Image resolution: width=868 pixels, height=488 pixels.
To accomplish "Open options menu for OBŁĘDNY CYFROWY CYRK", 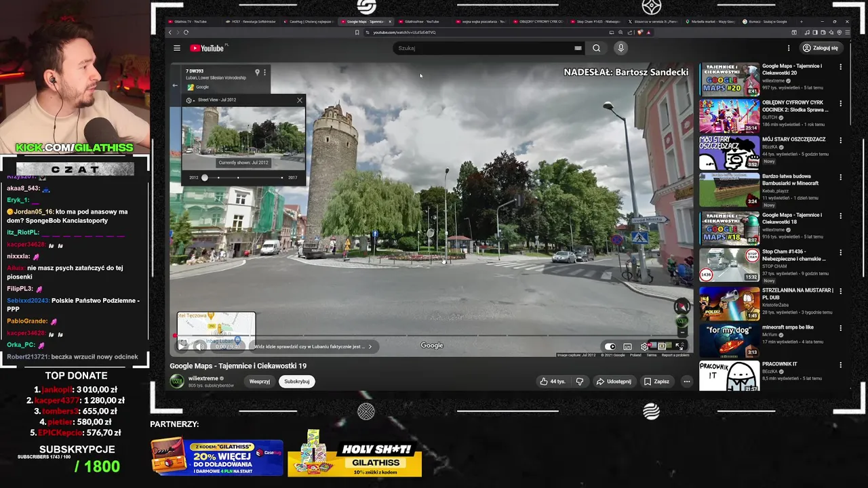I will tap(840, 104).
